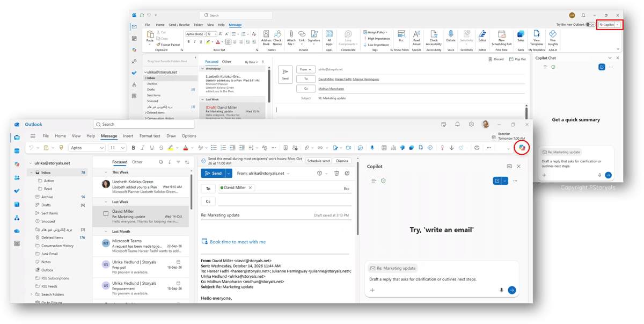
Task: Open Viva Insights in classic Outlook ribbon
Action: (x=553, y=38)
